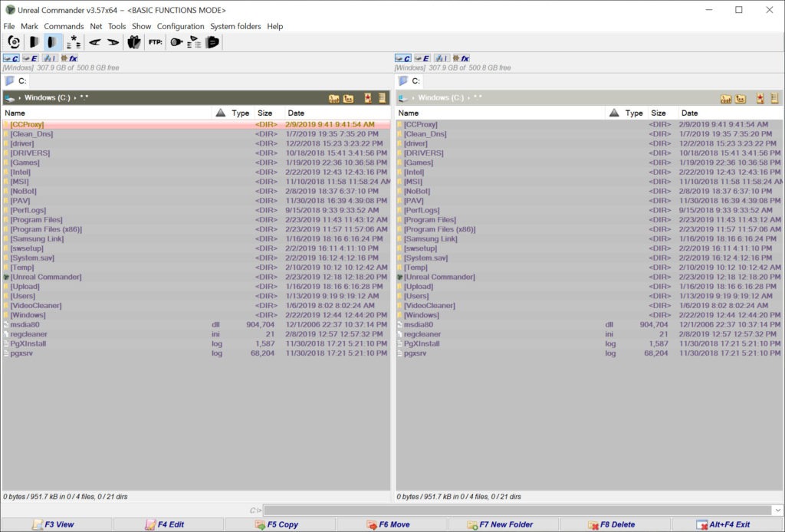The image size is (785, 532).
Task: Open the history list icon in right path bar
Action: 774,98
